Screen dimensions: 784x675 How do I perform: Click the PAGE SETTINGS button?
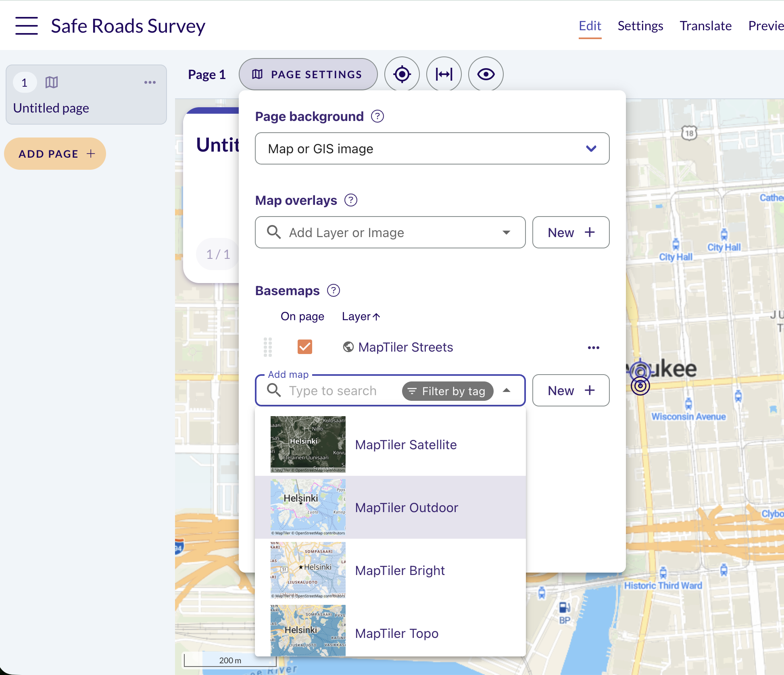(308, 74)
